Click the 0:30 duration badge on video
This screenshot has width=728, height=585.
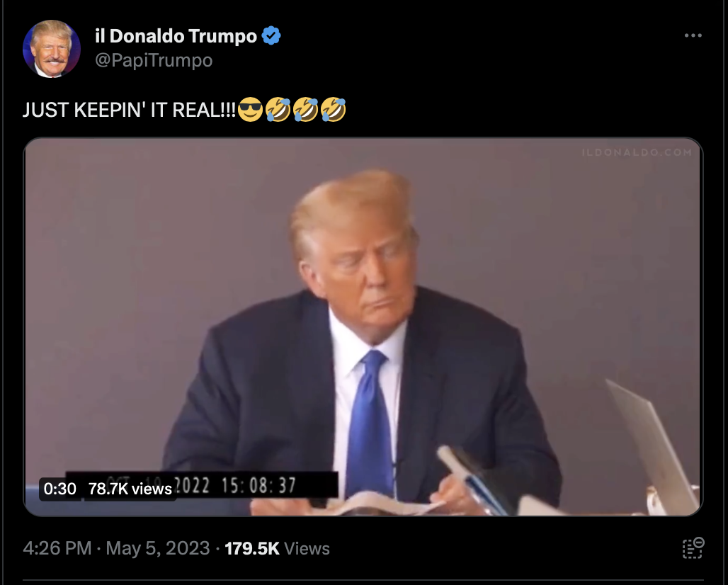pyautogui.click(x=60, y=489)
